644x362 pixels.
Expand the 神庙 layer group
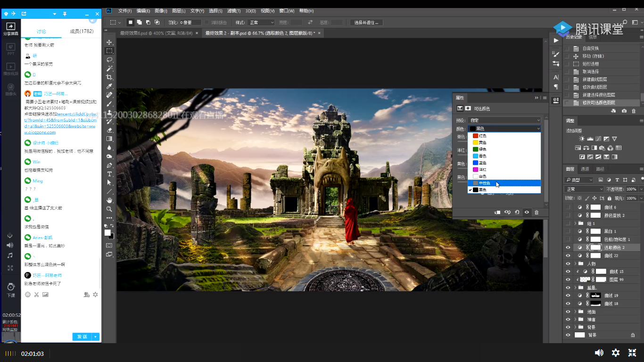(x=575, y=320)
